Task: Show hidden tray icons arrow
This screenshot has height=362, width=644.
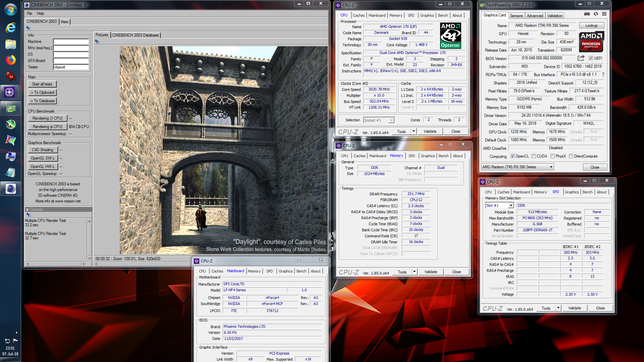Action: [16, 333]
